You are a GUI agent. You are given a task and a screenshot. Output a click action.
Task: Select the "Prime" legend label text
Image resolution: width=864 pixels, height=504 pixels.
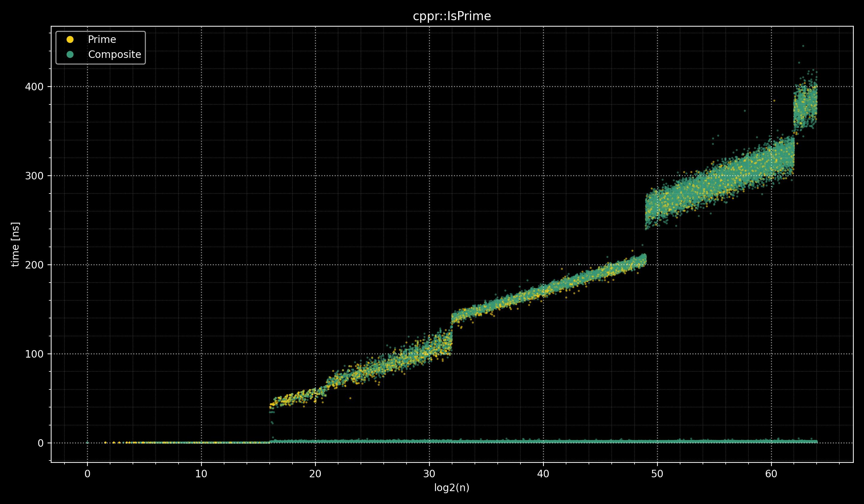coord(102,40)
